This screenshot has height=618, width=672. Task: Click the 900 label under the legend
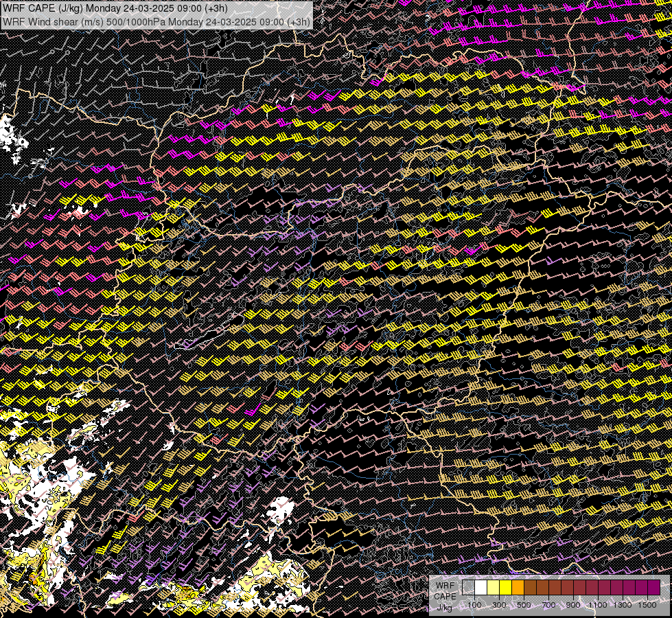(573, 605)
